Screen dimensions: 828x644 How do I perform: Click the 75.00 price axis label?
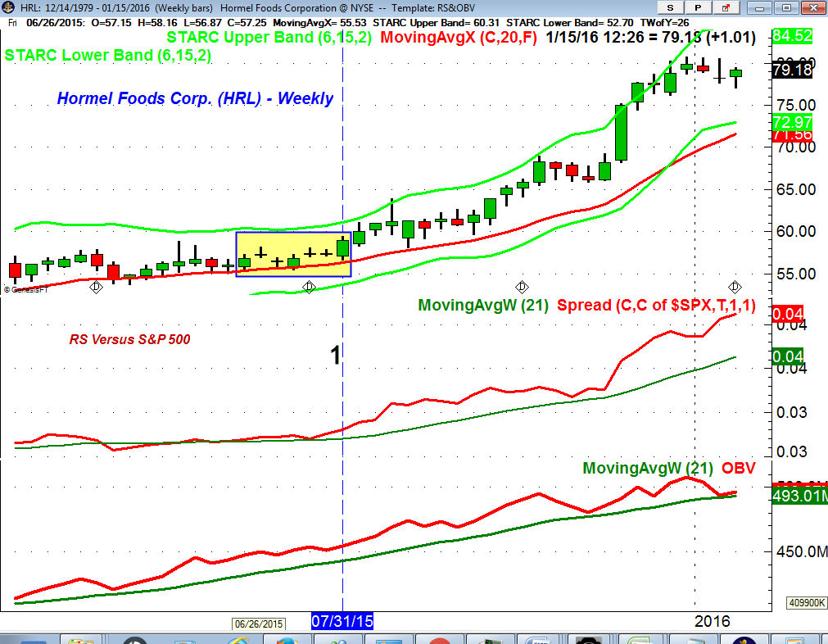point(796,105)
